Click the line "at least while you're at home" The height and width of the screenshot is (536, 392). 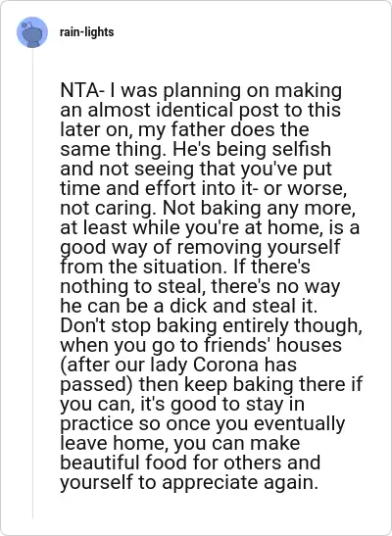192,227
